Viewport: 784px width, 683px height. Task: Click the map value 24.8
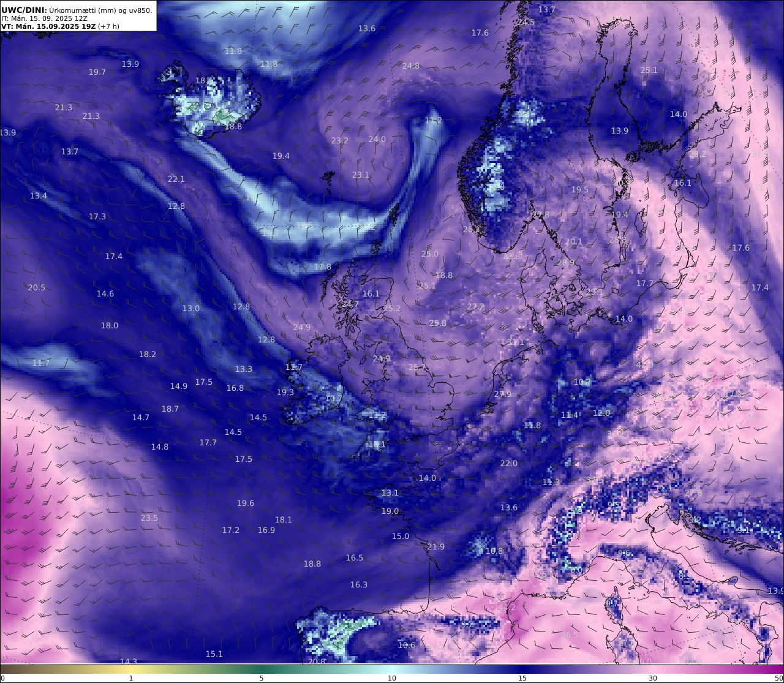click(411, 66)
